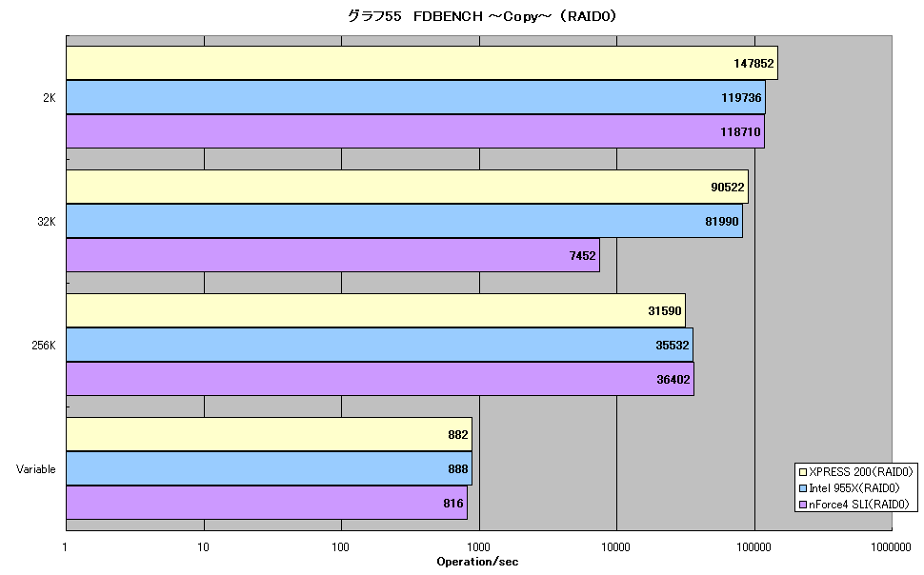This screenshot has height=575, width=924.
Task: Click the value label 119736
Action: pos(741,98)
